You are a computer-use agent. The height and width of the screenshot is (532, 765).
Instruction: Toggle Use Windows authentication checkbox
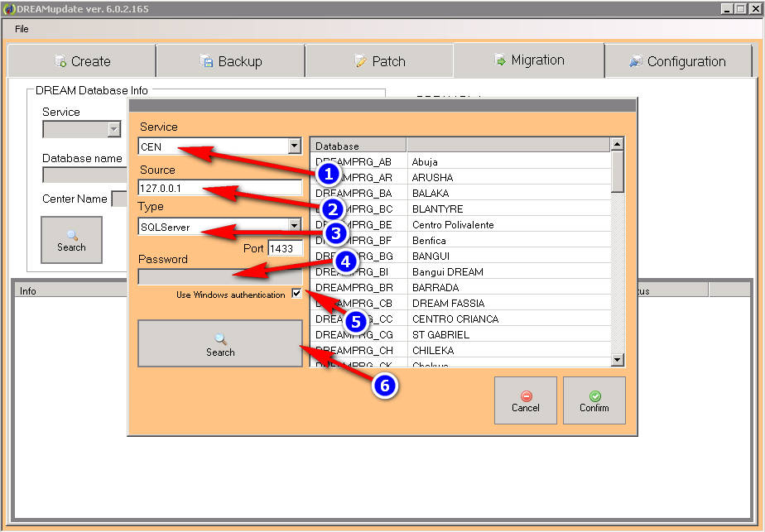296,294
